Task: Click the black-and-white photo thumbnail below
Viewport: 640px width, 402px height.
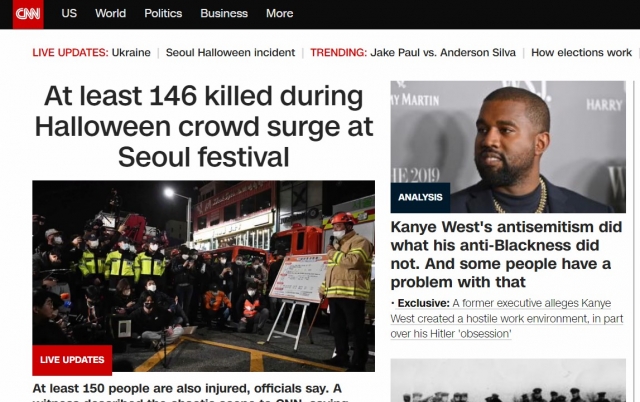Action: tap(508, 380)
